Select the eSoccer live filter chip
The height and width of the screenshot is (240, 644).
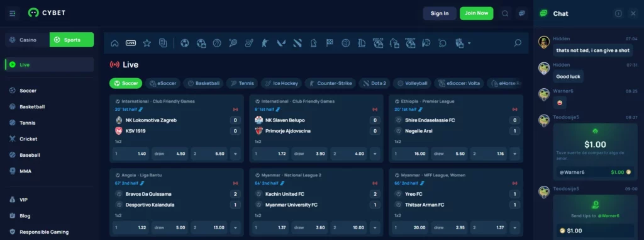click(163, 83)
